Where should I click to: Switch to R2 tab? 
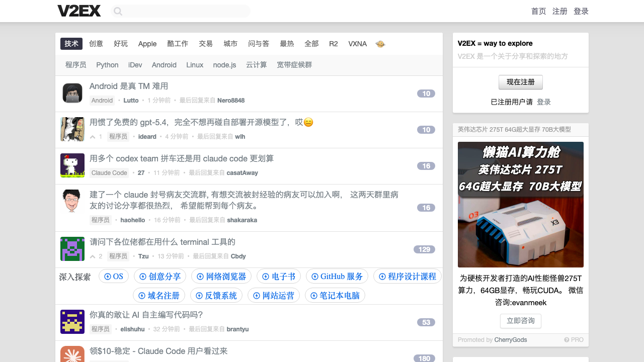point(334,44)
